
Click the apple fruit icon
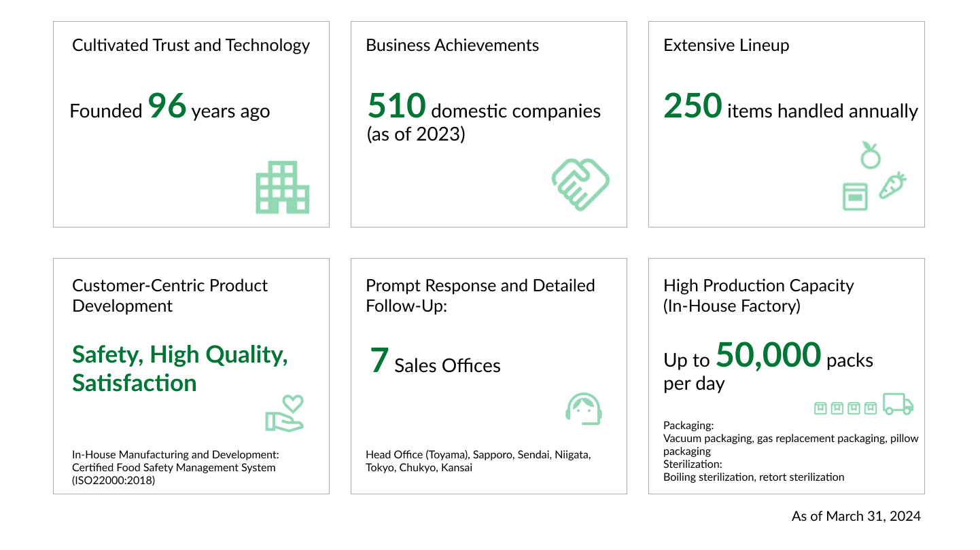(x=870, y=155)
